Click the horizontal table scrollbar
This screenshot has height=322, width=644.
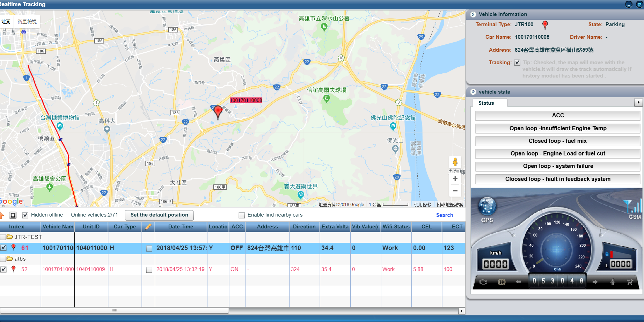coord(115,310)
